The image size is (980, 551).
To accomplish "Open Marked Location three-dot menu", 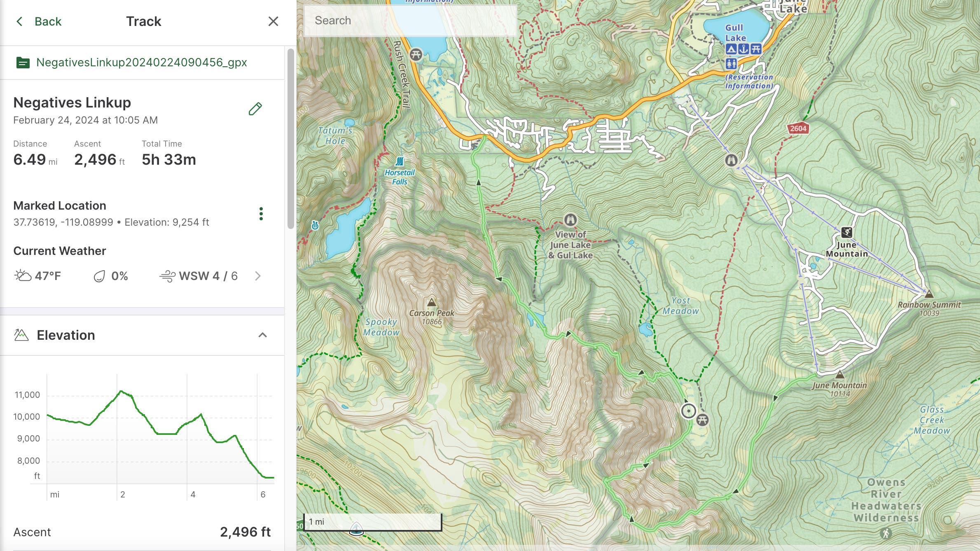I will click(x=261, y=214).
